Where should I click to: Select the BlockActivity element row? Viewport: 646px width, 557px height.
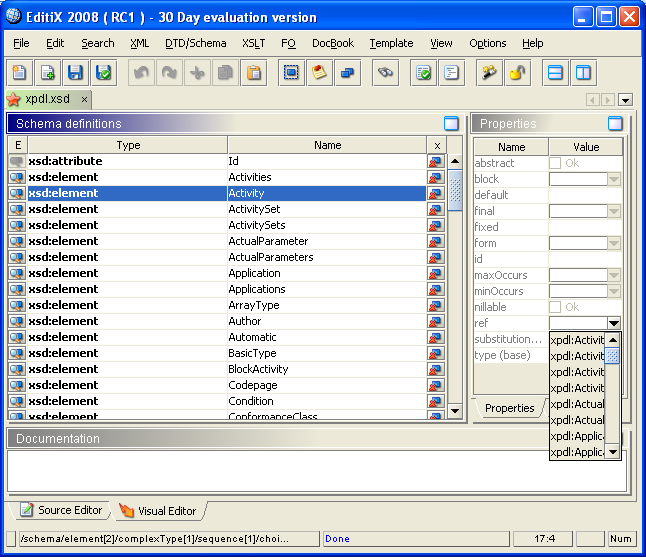pyautogui.click(x=227, y=369)
